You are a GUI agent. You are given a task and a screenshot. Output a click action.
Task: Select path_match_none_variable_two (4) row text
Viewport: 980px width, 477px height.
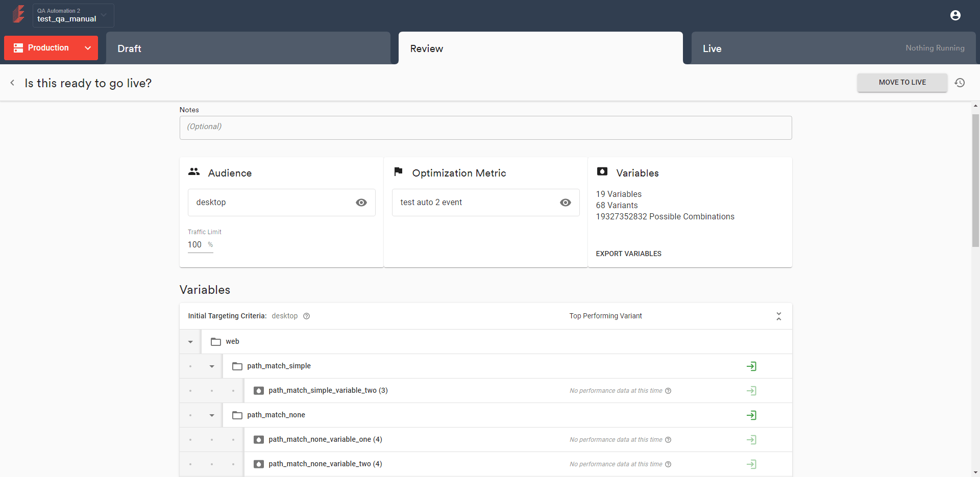tap(325, 464)
